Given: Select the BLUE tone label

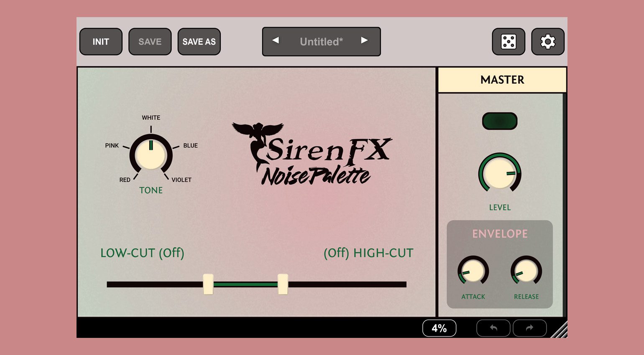Looking at the screenshot, I should (190, 145).
